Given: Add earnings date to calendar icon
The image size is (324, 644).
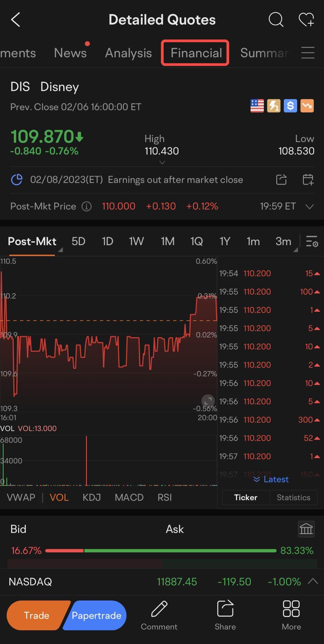Looking at the screenshot, I should point(308,180).
